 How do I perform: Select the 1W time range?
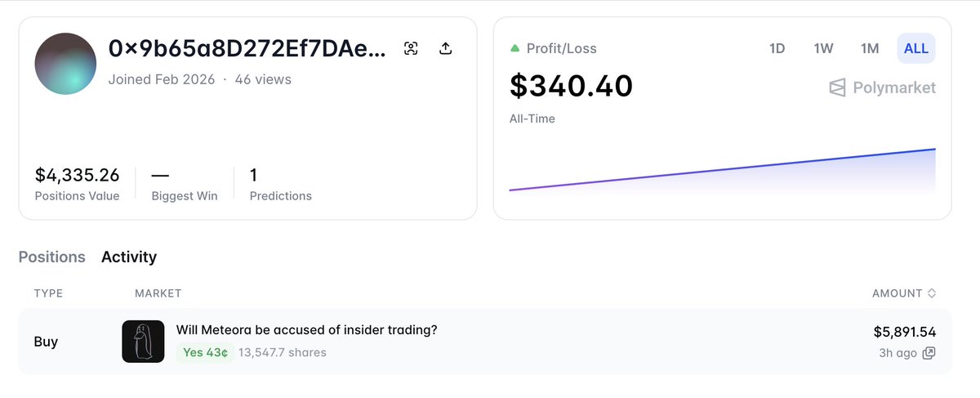tap(823, 48)
